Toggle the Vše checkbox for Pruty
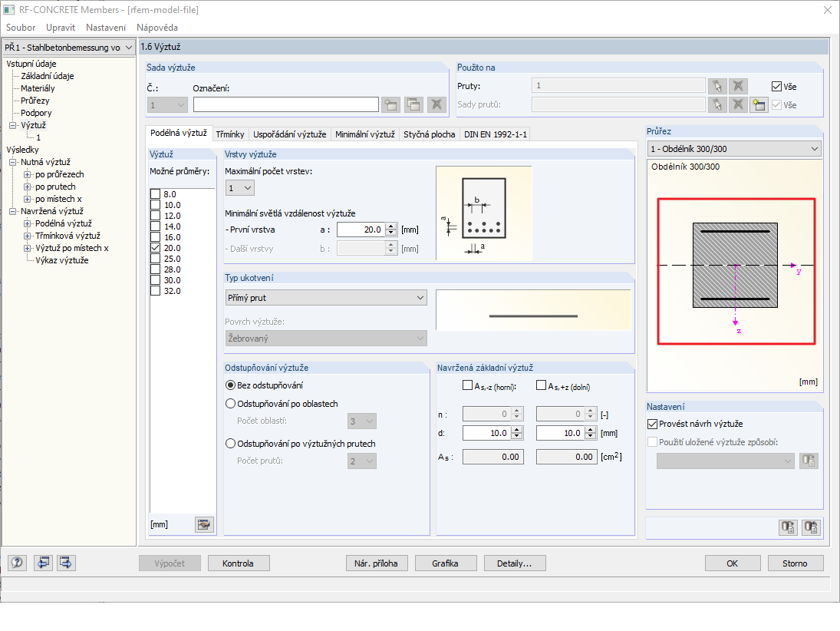840x631 pixels. click(x=777, y=86)
